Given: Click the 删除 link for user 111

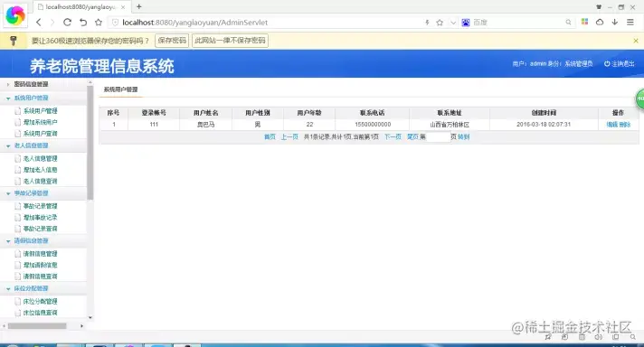Looking at the screenshot, I should point(625,125).
